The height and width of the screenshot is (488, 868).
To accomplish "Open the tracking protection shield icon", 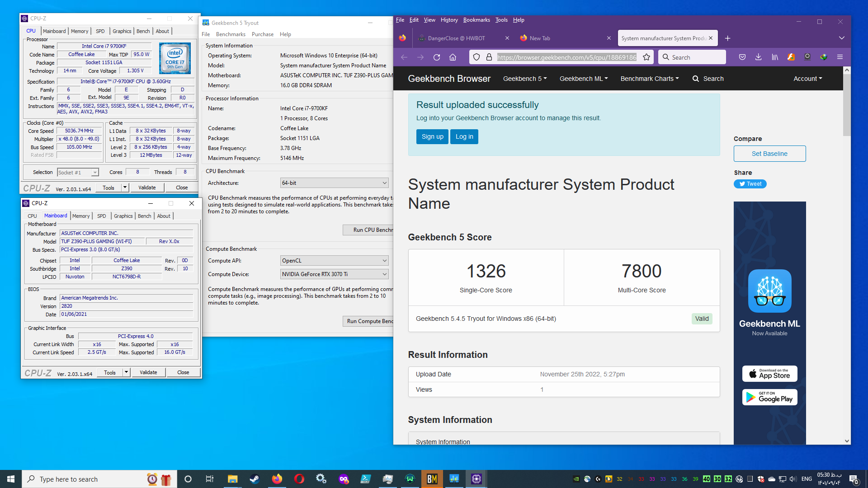I will click(476, 57).
